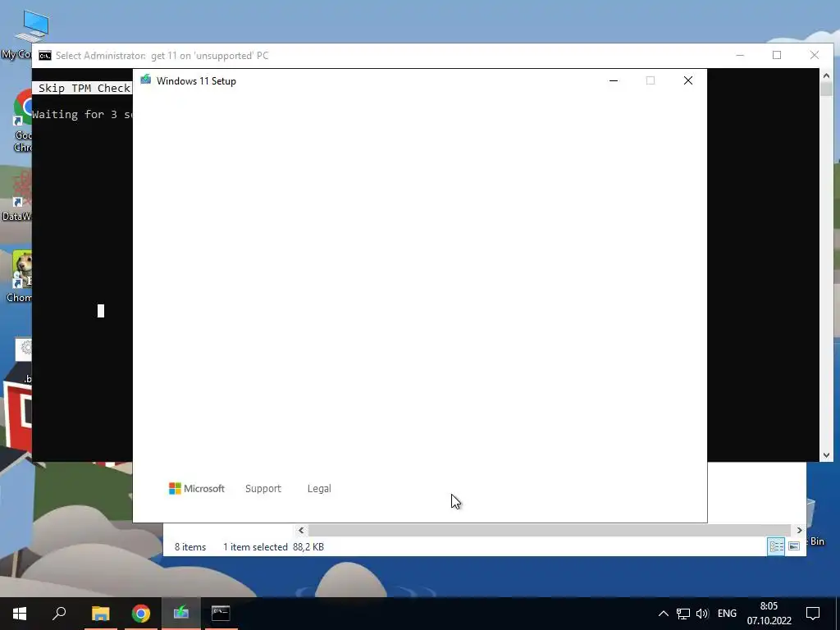Open the volume tray icon
This screenshot has height=630, width=840.
click(x=702, y=614)
